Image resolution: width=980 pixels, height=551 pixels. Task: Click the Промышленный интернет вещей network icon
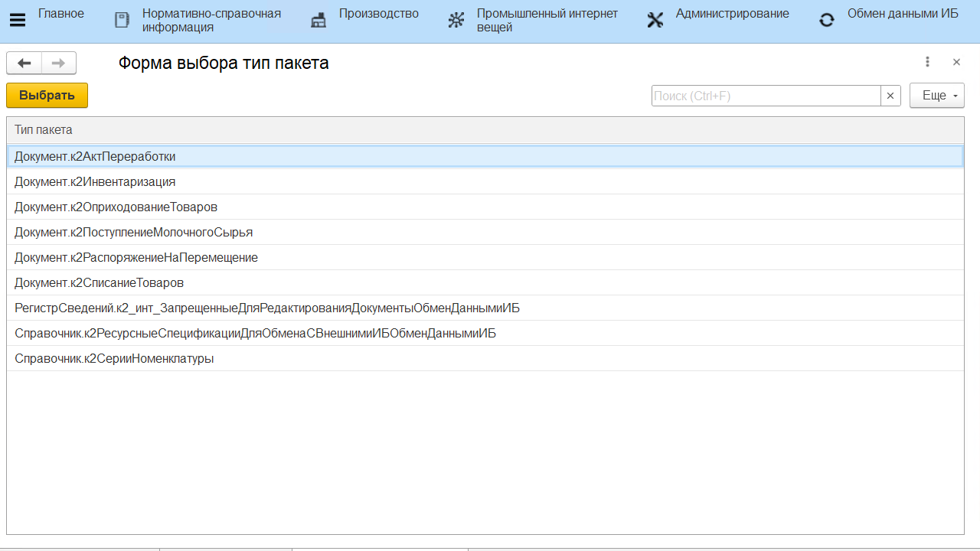(x=456, y=21)
